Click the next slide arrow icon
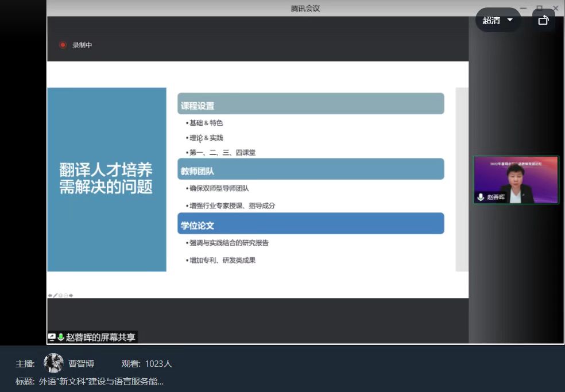The height and width of the screenshot is (392, 565). (x=71, y=296)
